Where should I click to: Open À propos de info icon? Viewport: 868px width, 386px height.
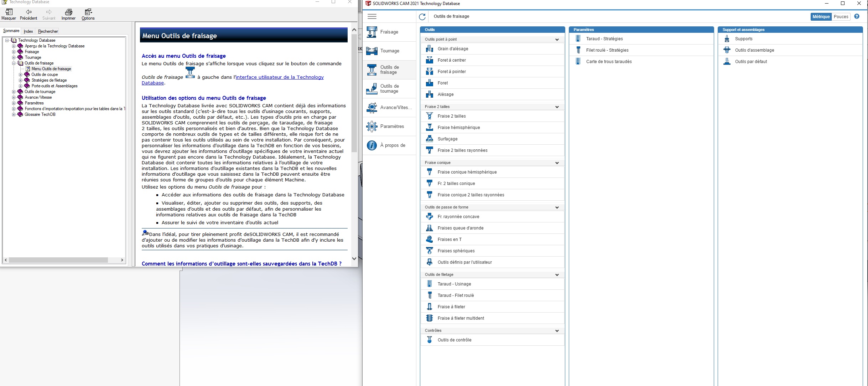tap(372, 145)
